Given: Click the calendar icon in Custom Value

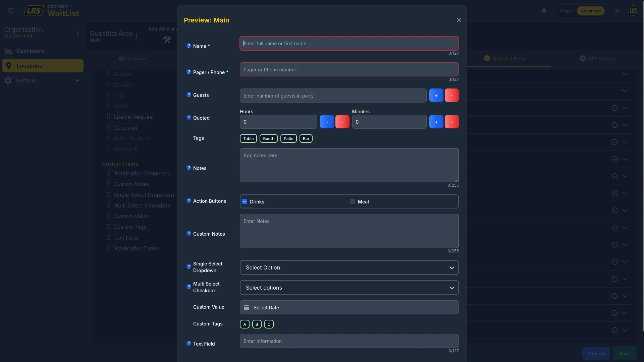Looking at the screenshot, I should pyautogui.click(x=247, y=307).
